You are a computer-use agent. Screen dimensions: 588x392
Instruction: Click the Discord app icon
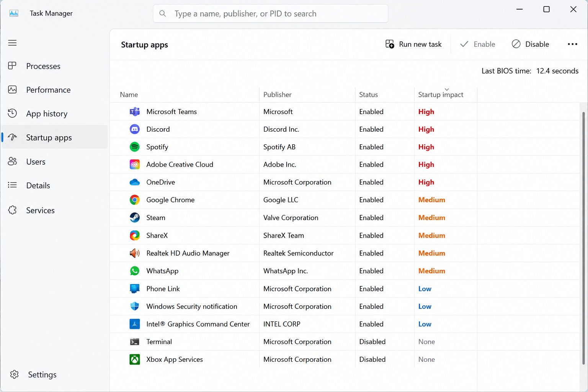[135, 129]
